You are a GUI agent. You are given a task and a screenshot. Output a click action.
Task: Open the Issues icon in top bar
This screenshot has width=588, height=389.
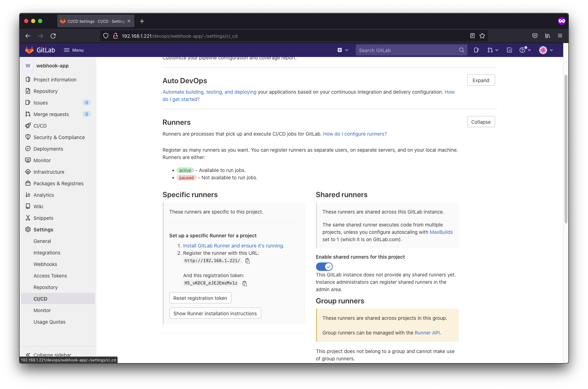(476, 50)
